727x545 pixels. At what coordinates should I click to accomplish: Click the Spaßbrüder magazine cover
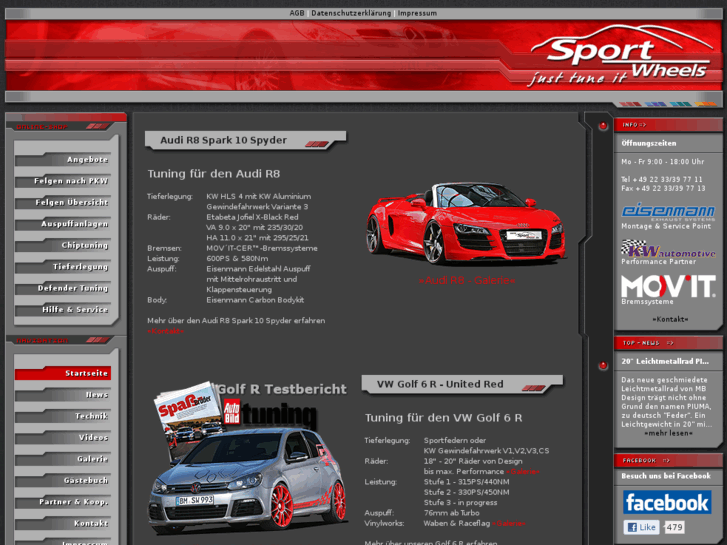[188, 413]
